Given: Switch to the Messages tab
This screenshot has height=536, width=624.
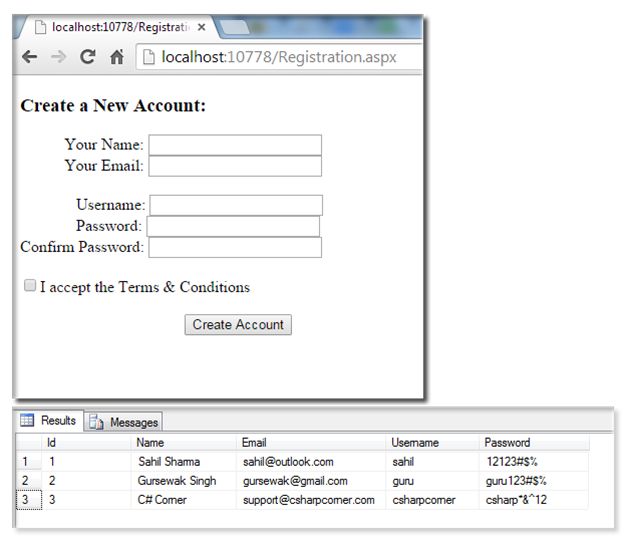Looking at the screenshot, I should coord(123,422).
